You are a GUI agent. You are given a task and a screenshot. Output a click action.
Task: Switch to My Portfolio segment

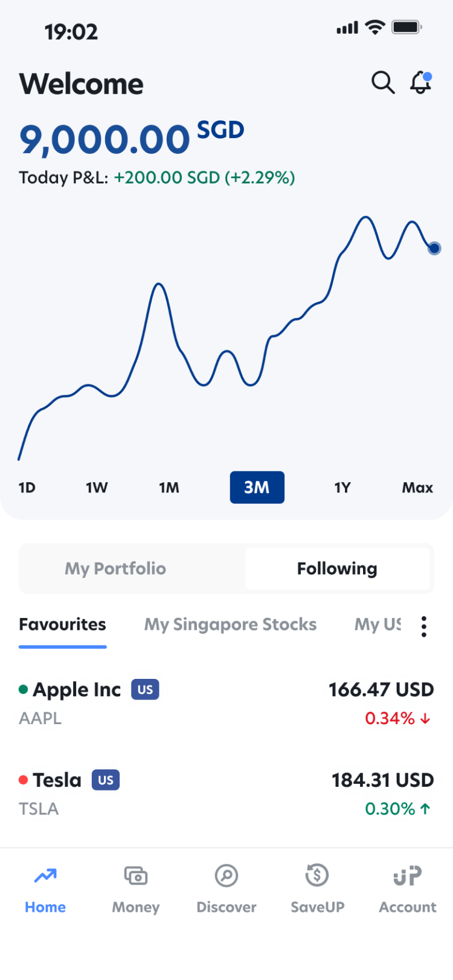point(115,568)
